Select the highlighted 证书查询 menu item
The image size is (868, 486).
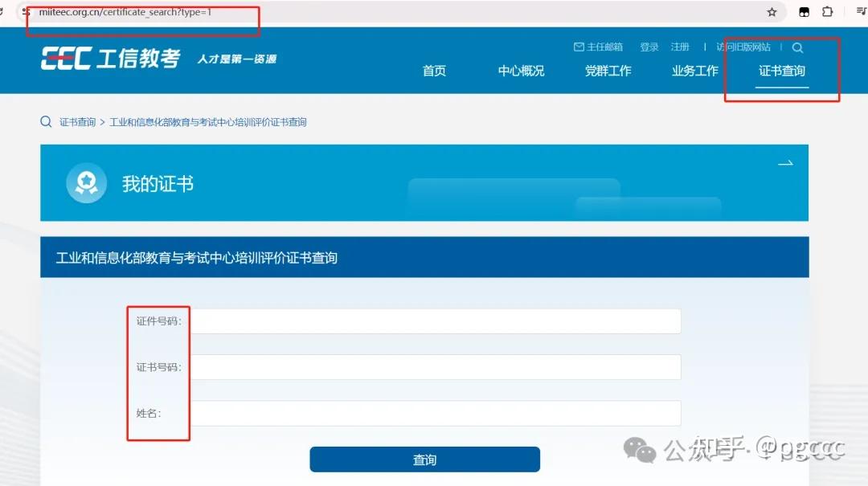[781, 71]
